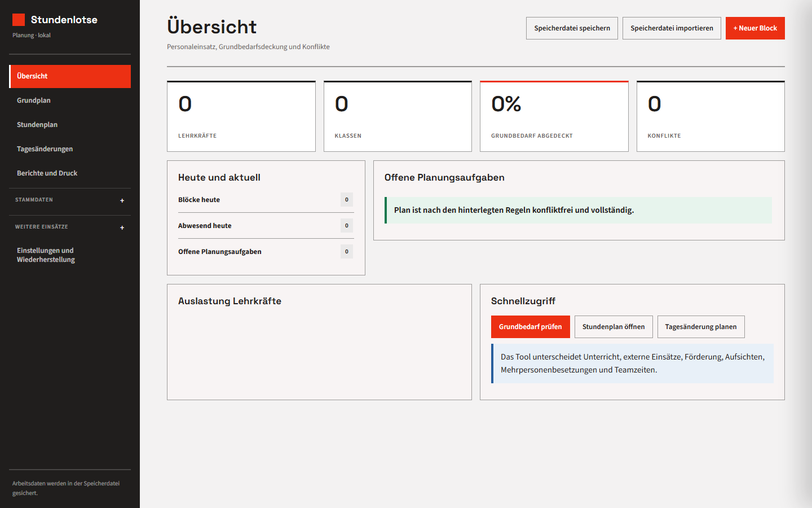Click the Lehrkräfte stat card
This screenshot has width=812, height=508.
point(241,116)
